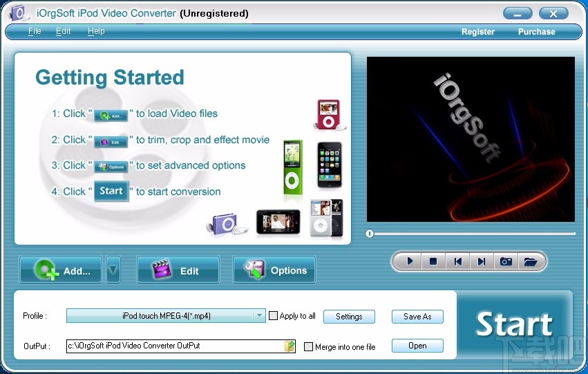The image size is (588, 374).
Task: Check Merge into one file
Action: pos(308,346)
